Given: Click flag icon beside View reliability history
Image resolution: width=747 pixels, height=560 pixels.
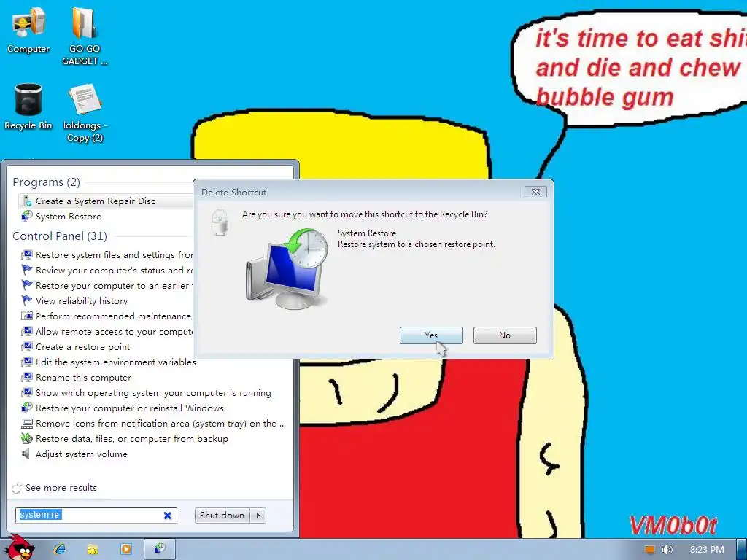Looking at the screenshot, I should [27, 300].
